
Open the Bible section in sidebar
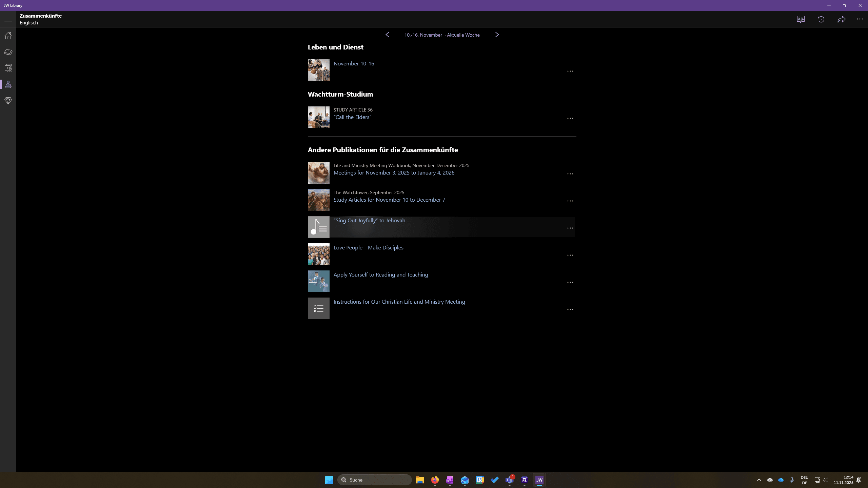(8, 52)
